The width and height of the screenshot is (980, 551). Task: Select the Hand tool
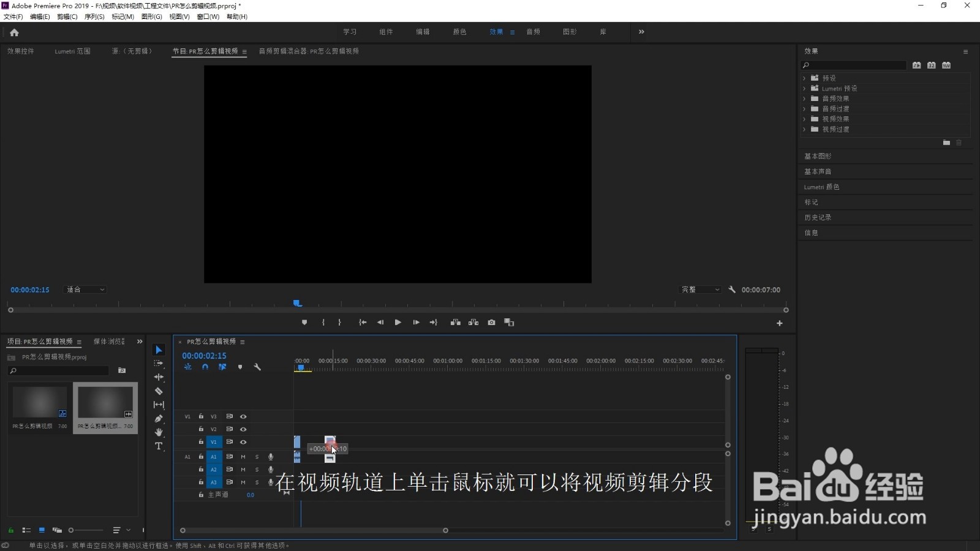159,432
